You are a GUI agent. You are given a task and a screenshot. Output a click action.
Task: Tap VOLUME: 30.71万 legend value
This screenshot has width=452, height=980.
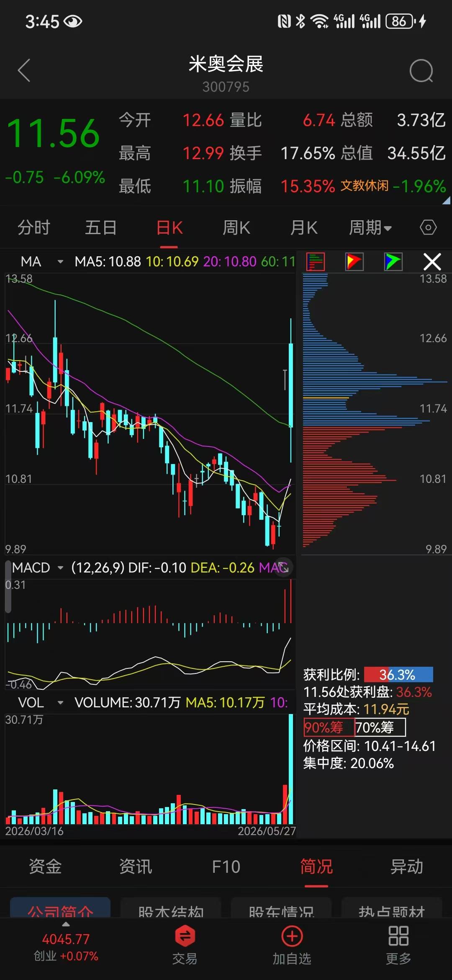(x=128, y=702)
